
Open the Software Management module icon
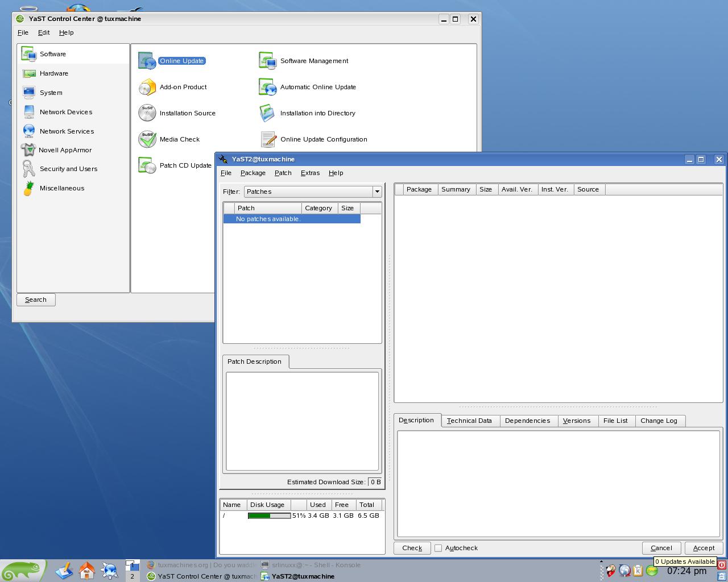pyautogui.click(x=267, y=60)
